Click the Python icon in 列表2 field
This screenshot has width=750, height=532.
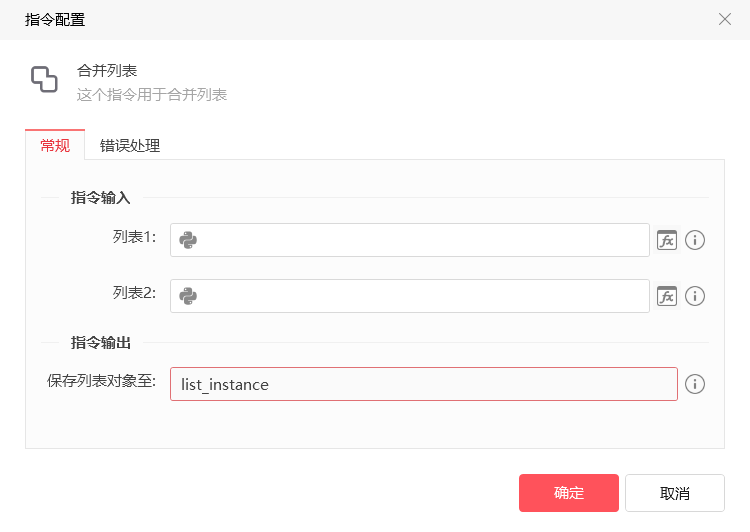188,296
